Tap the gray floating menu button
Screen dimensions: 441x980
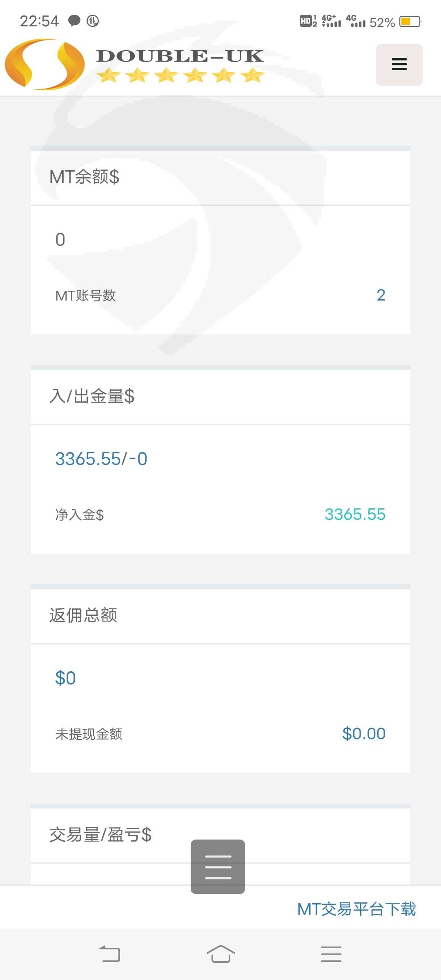[218, 866]
